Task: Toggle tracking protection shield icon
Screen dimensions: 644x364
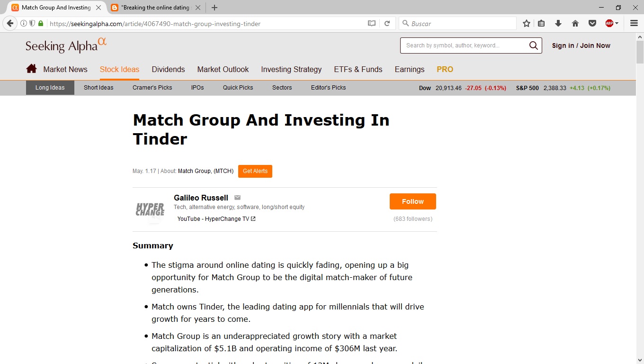Action: 32,23
